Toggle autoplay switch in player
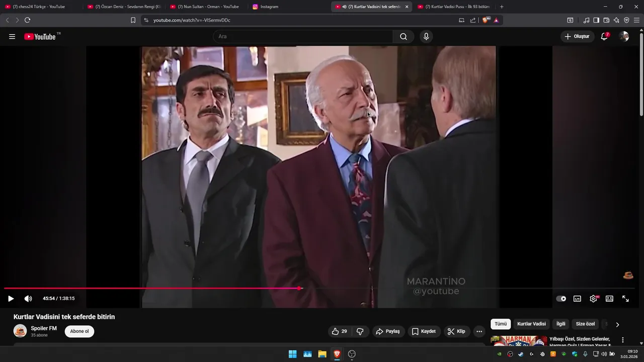 pos(561,299)
